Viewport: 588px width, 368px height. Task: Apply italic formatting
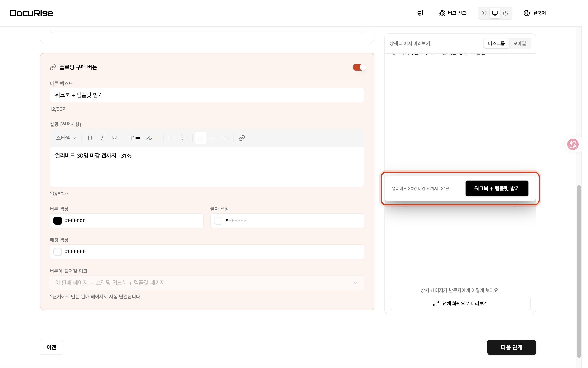tap(102, 138)
